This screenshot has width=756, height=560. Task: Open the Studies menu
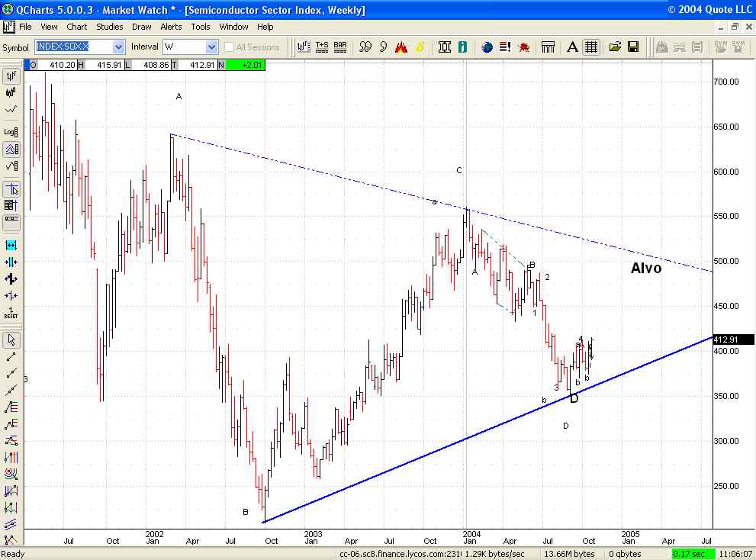[x=109, y=27]
